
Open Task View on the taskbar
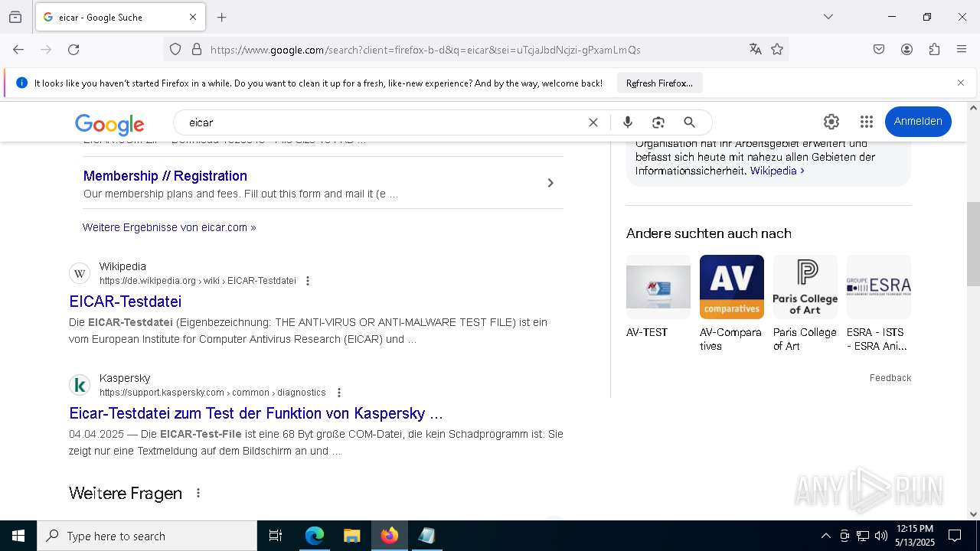276,536
